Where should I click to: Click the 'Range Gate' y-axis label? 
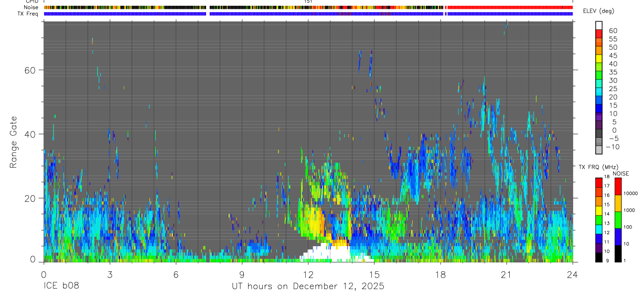(13, 141)
